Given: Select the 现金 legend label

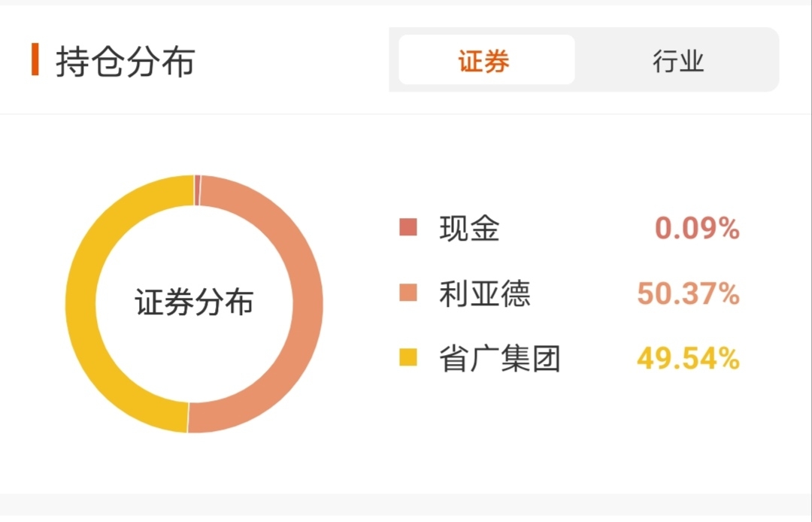Looking at the screenshot, I should click(x=470, y=228).
